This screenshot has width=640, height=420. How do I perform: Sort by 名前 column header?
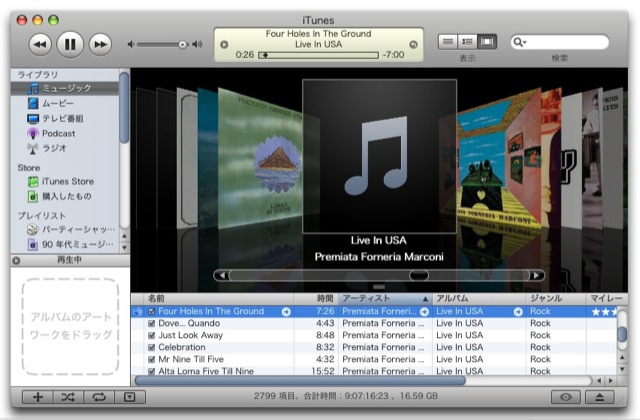(x=219, y=298)
